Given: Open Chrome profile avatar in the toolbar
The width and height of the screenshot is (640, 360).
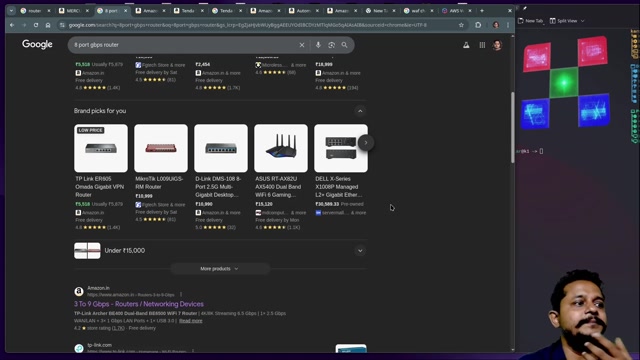Looking at the screenshot, I should (496, 25).
